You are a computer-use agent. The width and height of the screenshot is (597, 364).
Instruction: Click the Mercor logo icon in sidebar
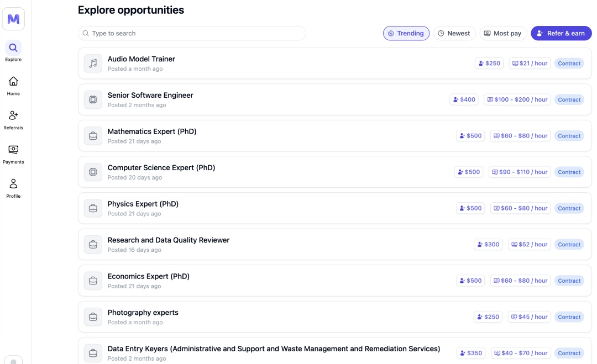pyautogui.click(x=13, y=19)
